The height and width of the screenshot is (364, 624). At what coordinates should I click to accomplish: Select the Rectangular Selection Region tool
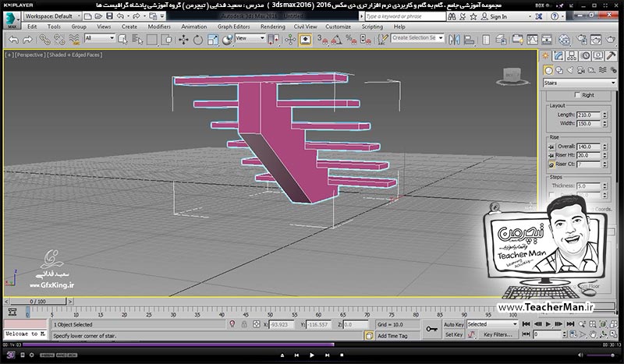151,40
